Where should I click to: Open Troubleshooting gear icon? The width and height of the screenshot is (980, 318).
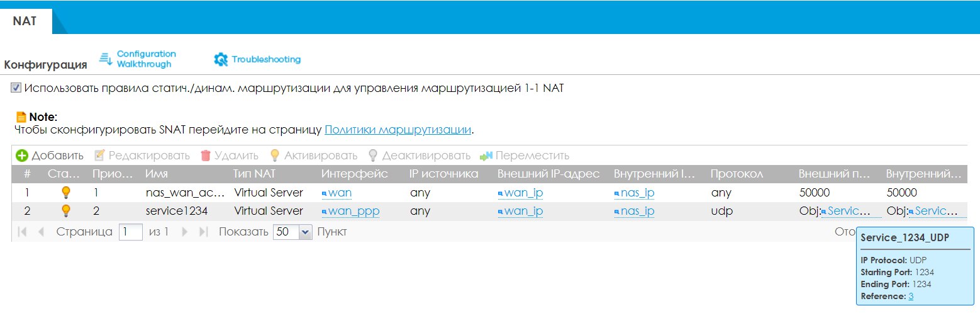(221, 60)
